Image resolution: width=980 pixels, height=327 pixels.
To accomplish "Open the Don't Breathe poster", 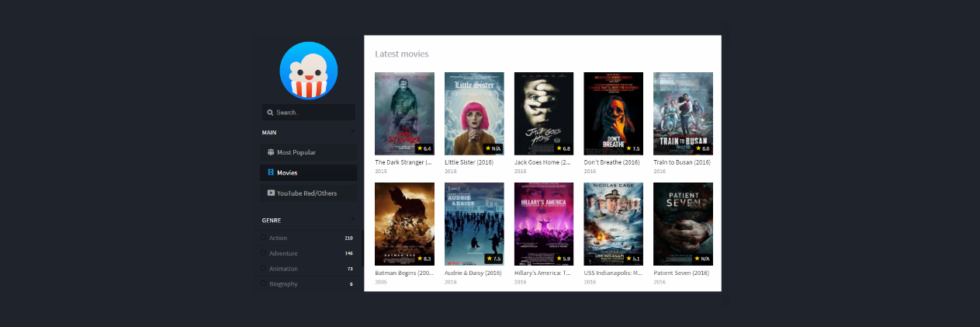I will 613,113.
